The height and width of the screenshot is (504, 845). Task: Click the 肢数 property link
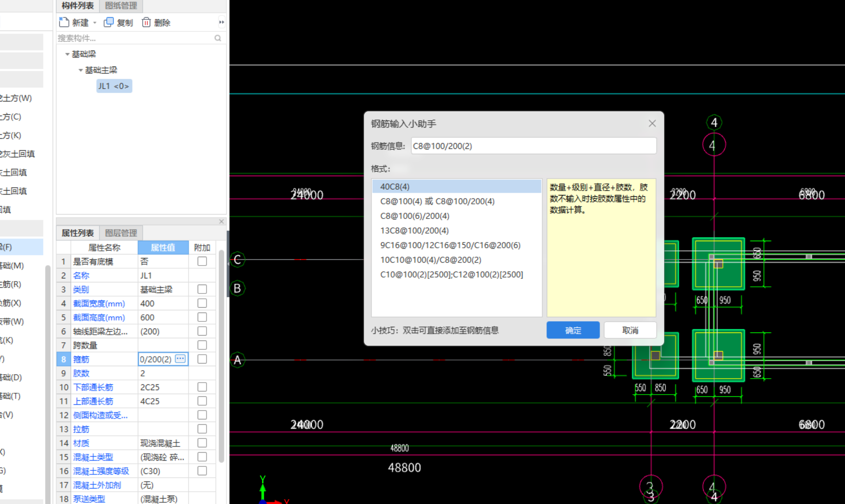(81, 373)
